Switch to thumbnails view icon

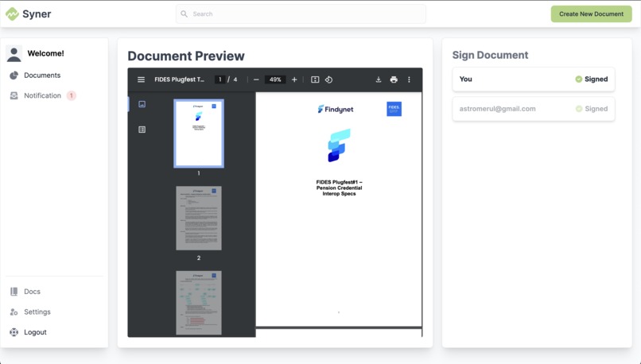click(142, 104)
